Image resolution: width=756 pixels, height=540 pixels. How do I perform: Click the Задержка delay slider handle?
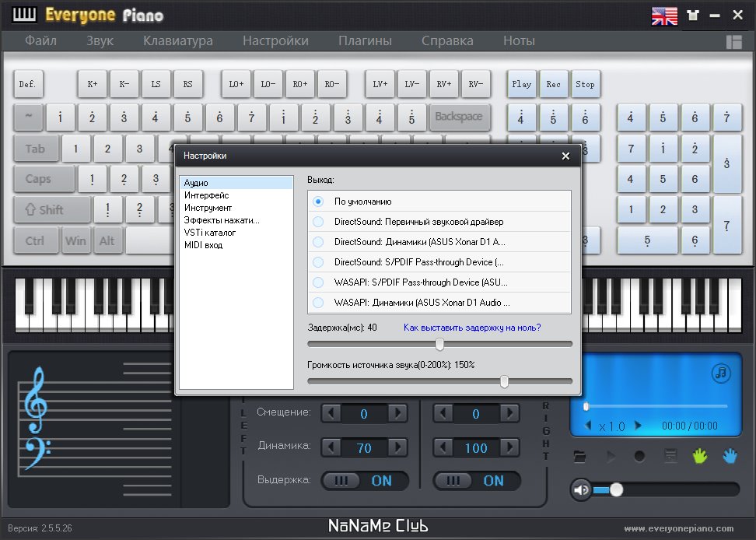coord(439,344)
